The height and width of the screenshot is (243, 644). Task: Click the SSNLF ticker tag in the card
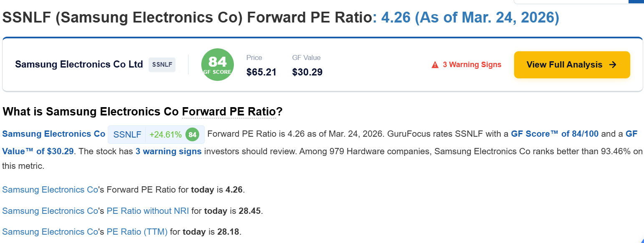tap(162, 65)
